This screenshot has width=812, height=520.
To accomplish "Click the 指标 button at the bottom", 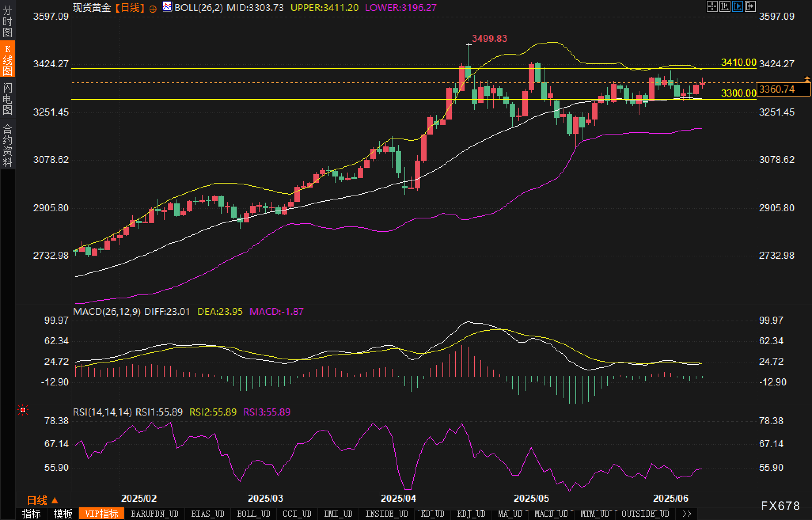I will (x=31, y=514).
